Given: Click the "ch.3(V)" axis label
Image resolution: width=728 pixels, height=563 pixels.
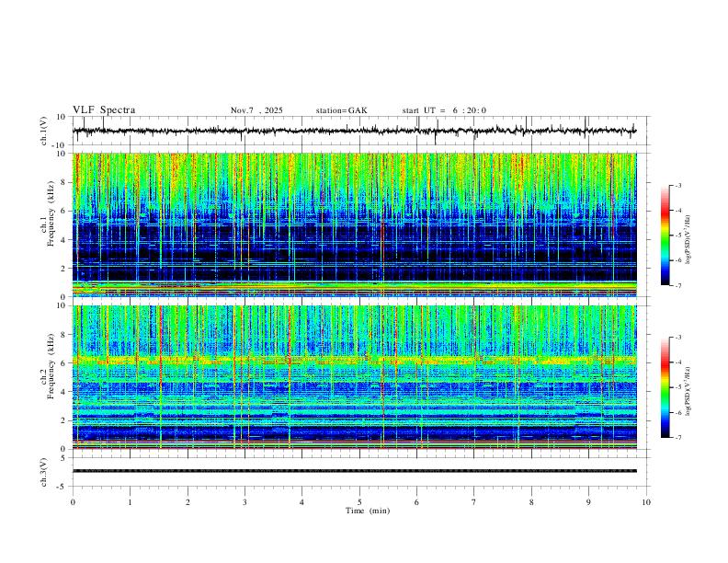Looking at the screenshot, I should [44, 472].
